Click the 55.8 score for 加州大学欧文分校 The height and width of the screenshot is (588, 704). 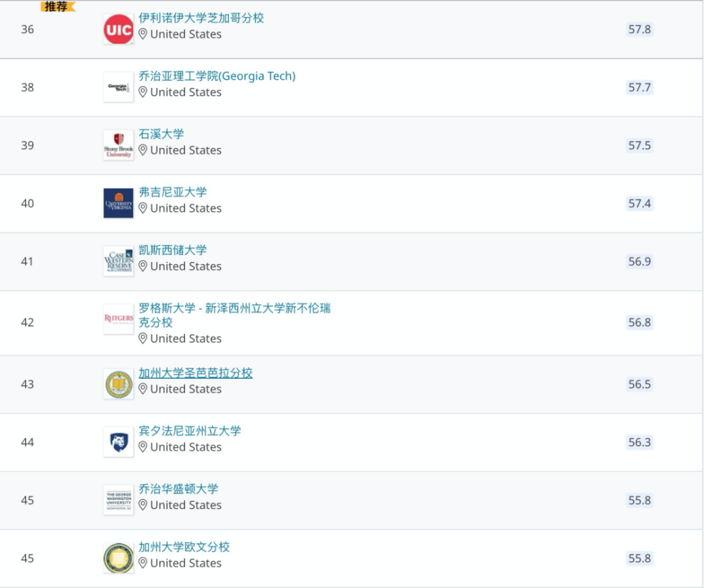click(x=639, y=558)
